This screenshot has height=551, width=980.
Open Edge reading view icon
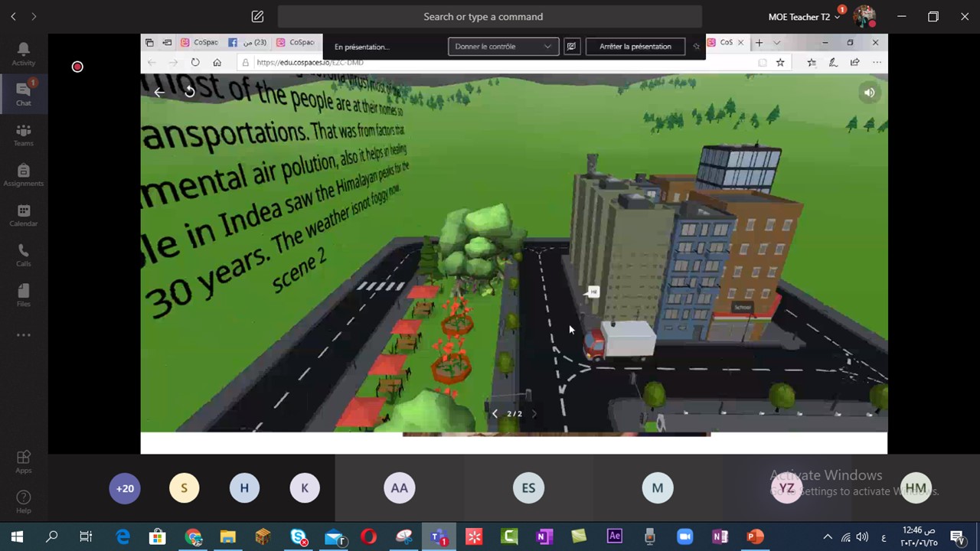click(x=763, y=63)
